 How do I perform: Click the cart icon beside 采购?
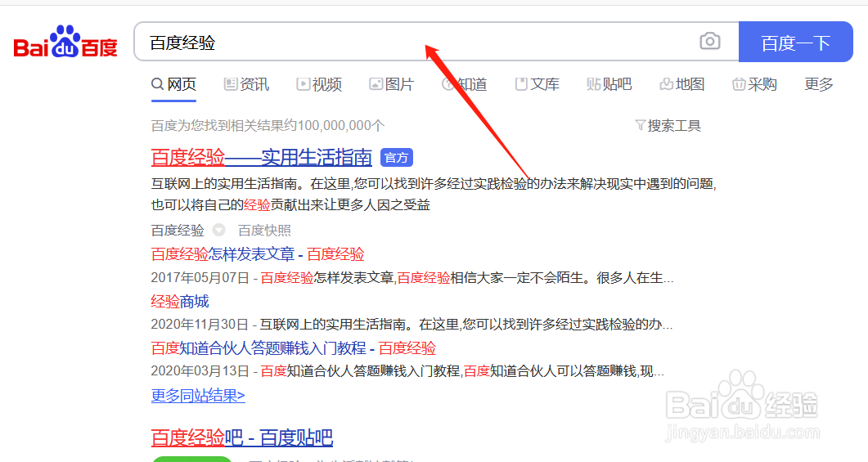point(739,84)
